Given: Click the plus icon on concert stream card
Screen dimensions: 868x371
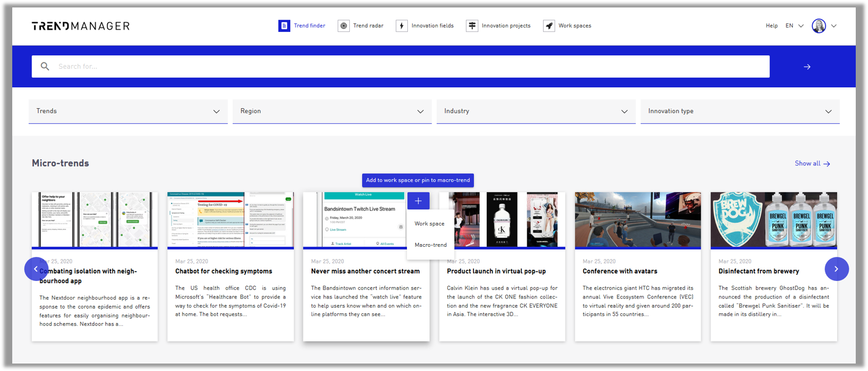Looking at the screenshot, I should click(x=419, y=201).
